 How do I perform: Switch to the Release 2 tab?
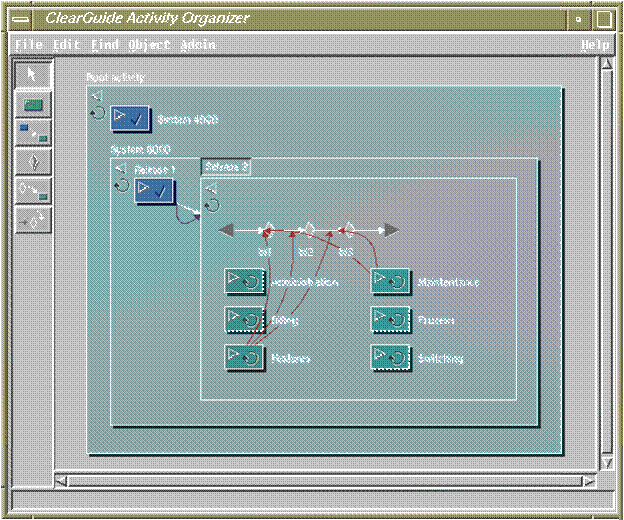pyautogui.click(x=226, y=167)
